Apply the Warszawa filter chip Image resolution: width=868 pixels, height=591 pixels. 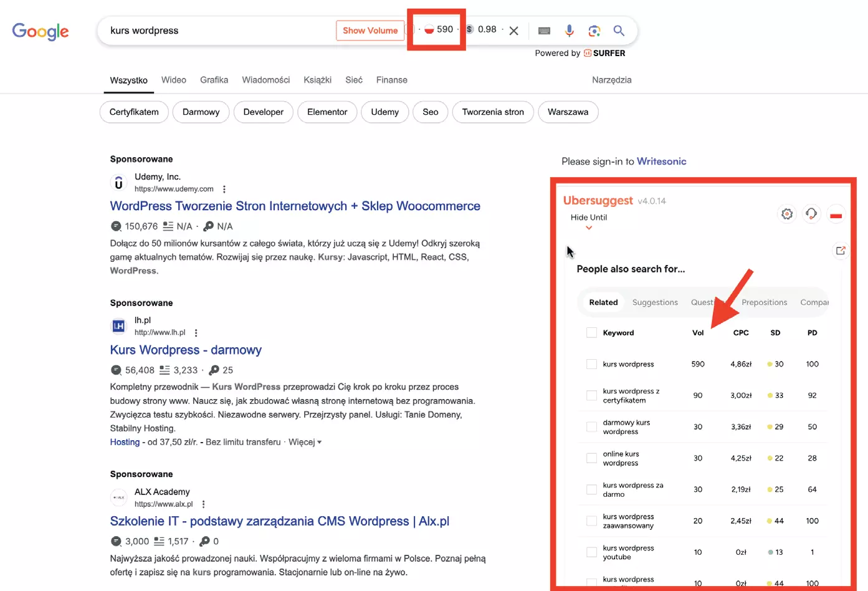pyautogui.click(x=568, y=112)
